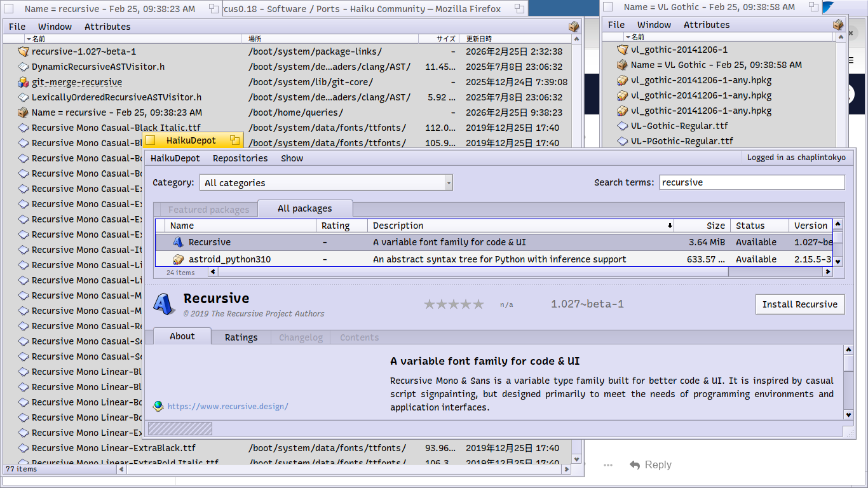Click the globe icon beside recursive.design link
This screenshot has height=488, width=868.
tap(158, 406)
